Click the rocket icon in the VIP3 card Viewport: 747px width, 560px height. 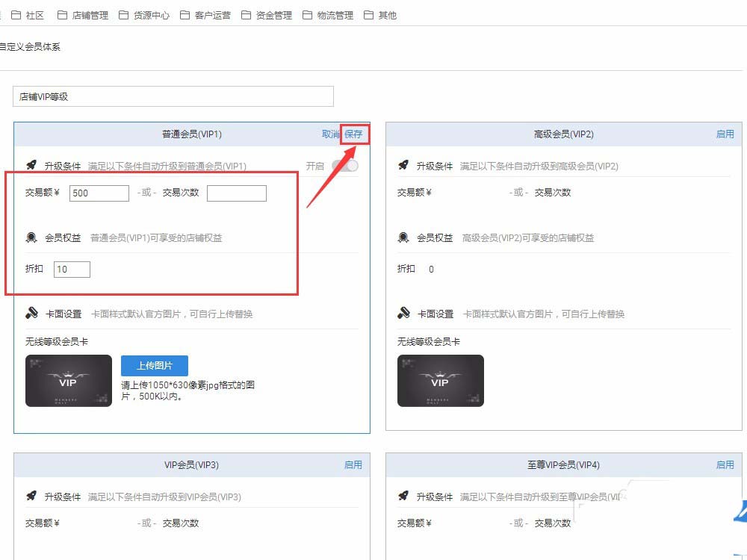point(31,497)
